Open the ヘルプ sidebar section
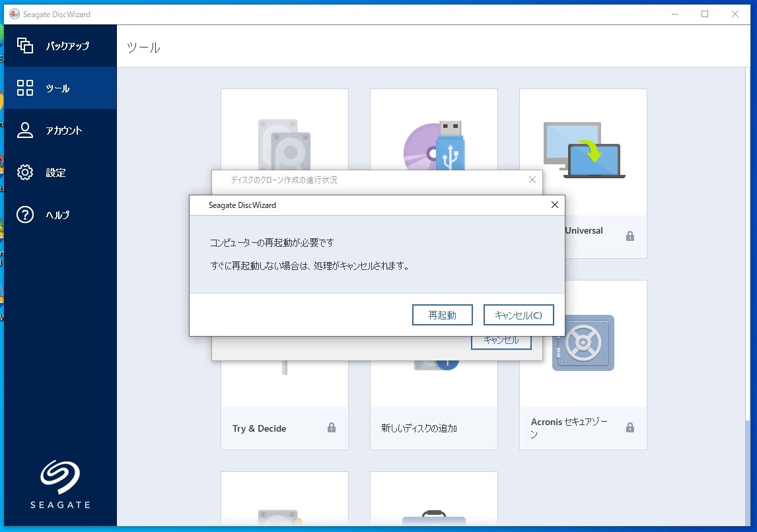The height and width of the screenshot is (532, 757). coord(60,215)
